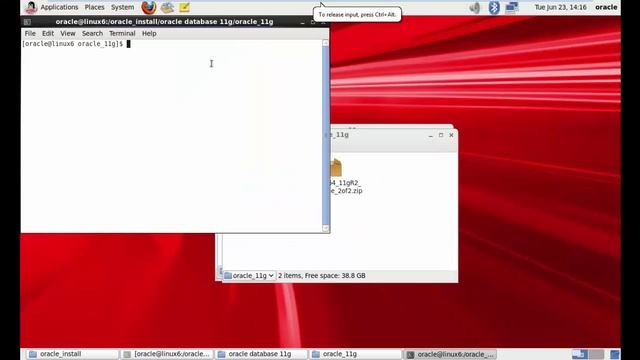
Task: Click the terminal window menu icon in title bar
Action: point(27,22)
